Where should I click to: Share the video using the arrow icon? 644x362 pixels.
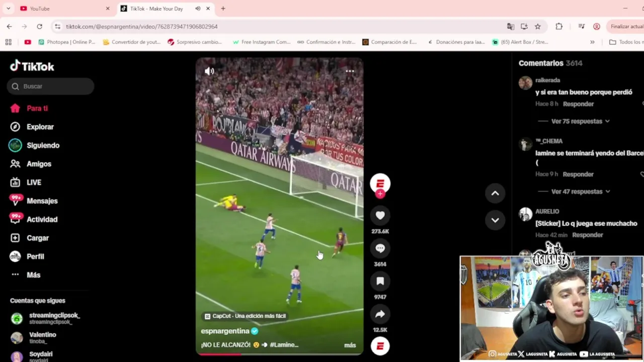tap(380, 314)
